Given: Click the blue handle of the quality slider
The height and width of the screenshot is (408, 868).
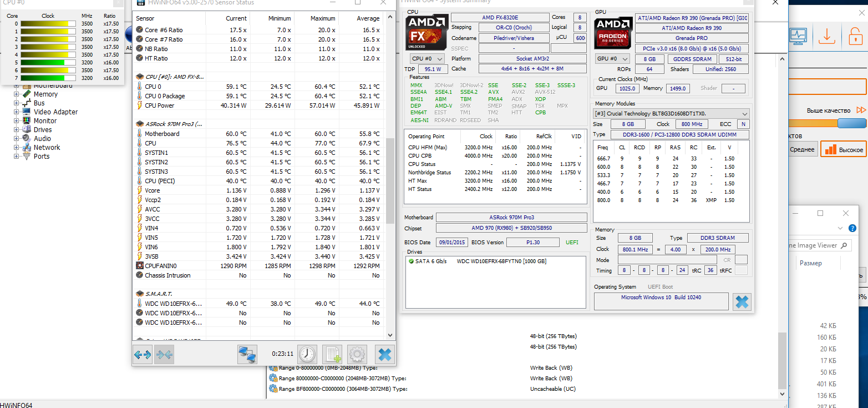Looking at the screenshot, I should click(x=852, y=124).
